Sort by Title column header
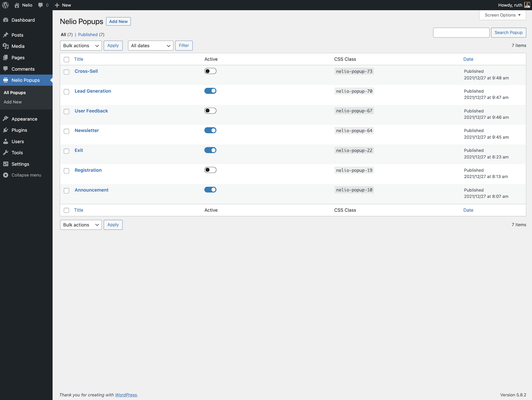 [x=79, y=59]
